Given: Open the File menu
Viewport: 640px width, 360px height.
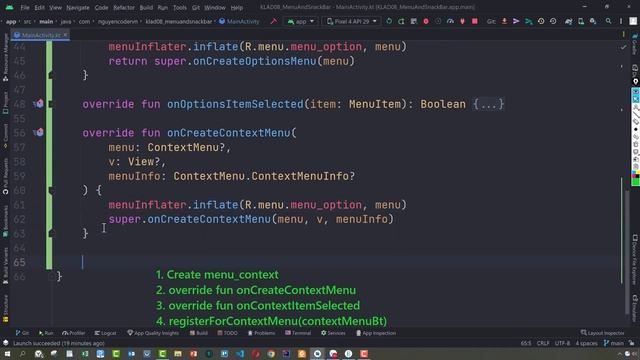Looking at the screenshot, I should pyautogui.click(x=25, y=7).
